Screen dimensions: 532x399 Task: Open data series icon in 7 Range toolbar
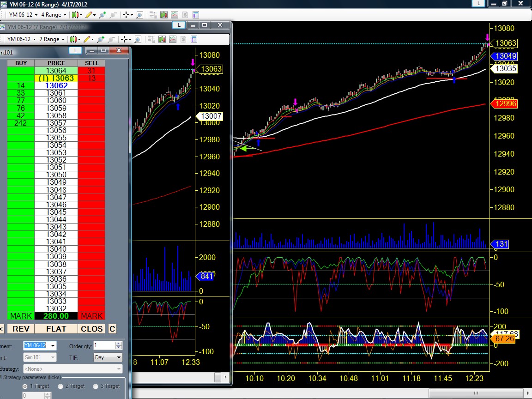162,39
